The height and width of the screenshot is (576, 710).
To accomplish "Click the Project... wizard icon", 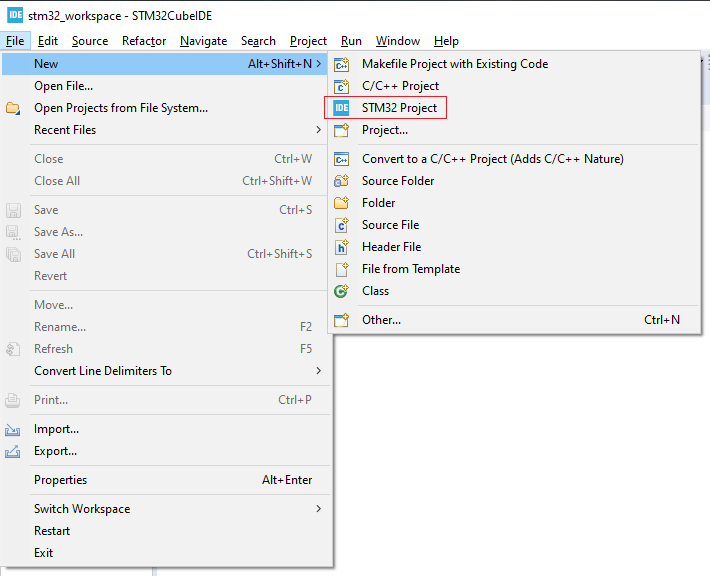I will point(341,130).
